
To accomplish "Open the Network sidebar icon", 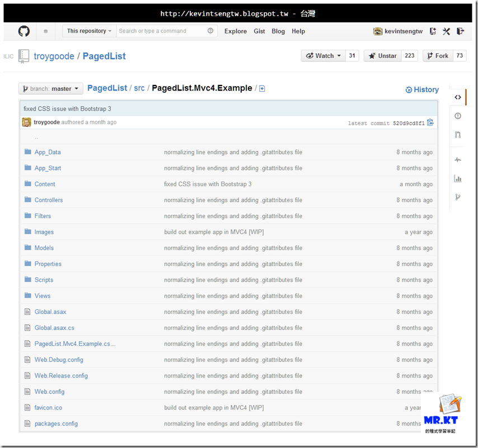I will click(458, 197).
